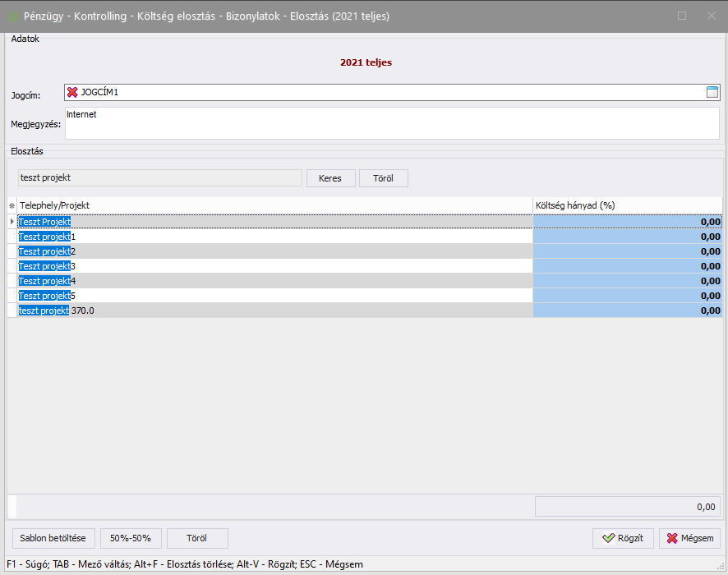Image resolution: width=728 pixels, height=575 pixels.
Task: Click the cost percent cell for Teszt projekt 1
Action: [x=628, y=237]
